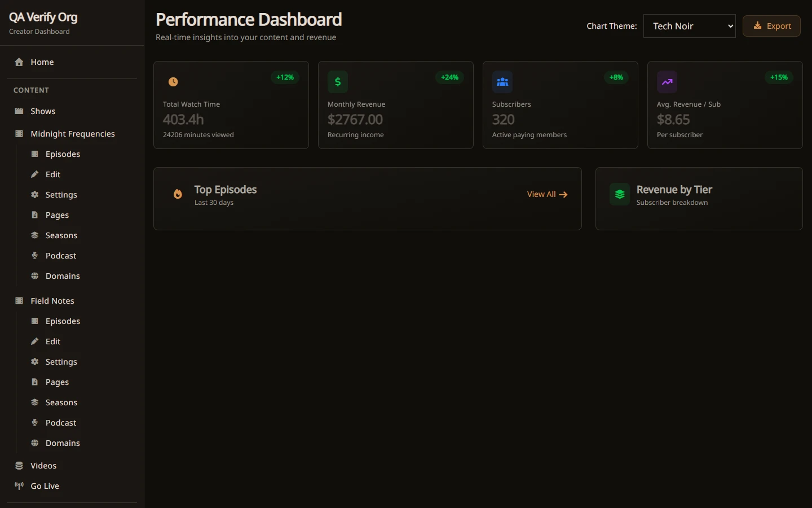This screenshot has width=812, height=508.
Task: Click Edit pencil icon under Midnight Frequencies
Action: click(x=34, y=174)
